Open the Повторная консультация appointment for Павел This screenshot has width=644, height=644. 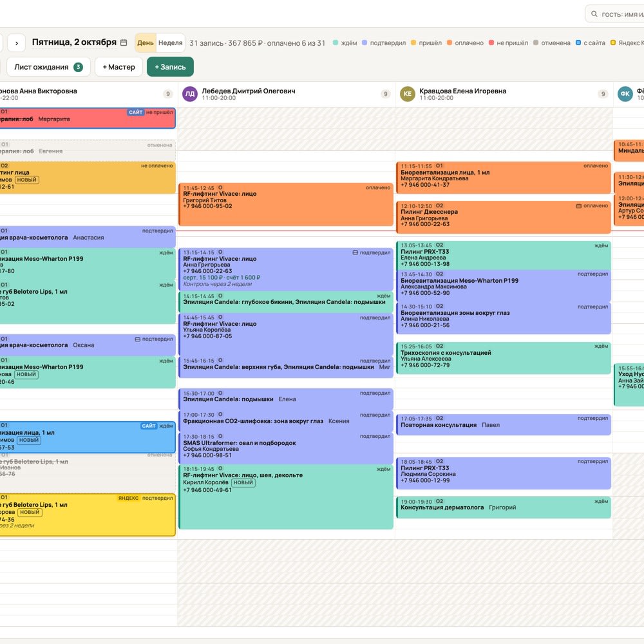pos(504,424)
